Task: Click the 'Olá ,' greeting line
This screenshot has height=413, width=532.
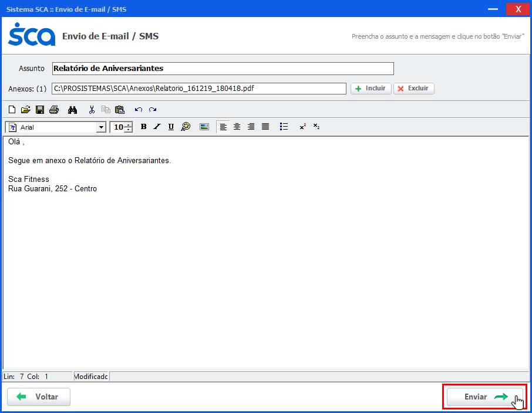Action: coord(16,142)
